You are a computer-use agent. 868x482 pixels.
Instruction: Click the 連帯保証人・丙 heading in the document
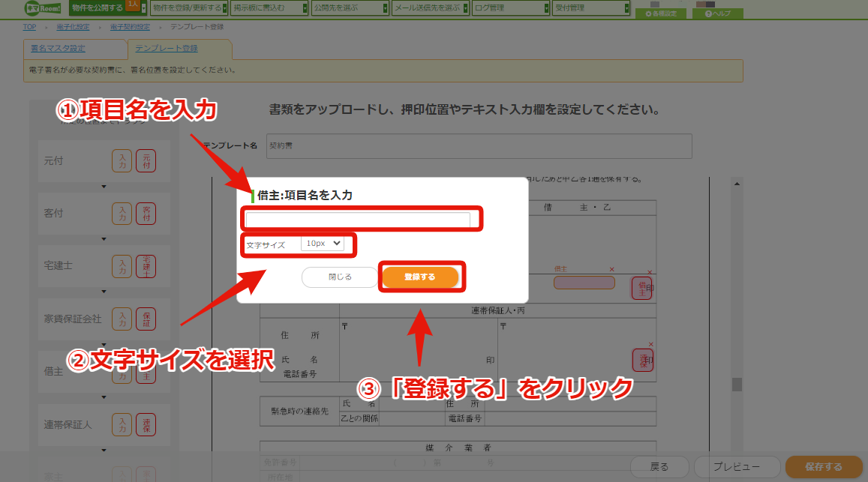pyautogui.click(x=497, y=311)
